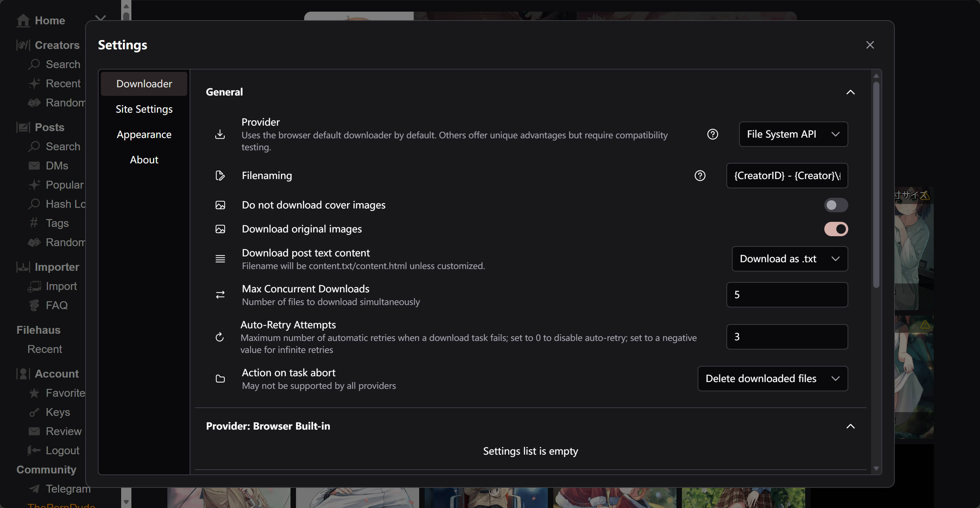Click the Tags hash icon
980x508 pixels.
pos(34,223)
